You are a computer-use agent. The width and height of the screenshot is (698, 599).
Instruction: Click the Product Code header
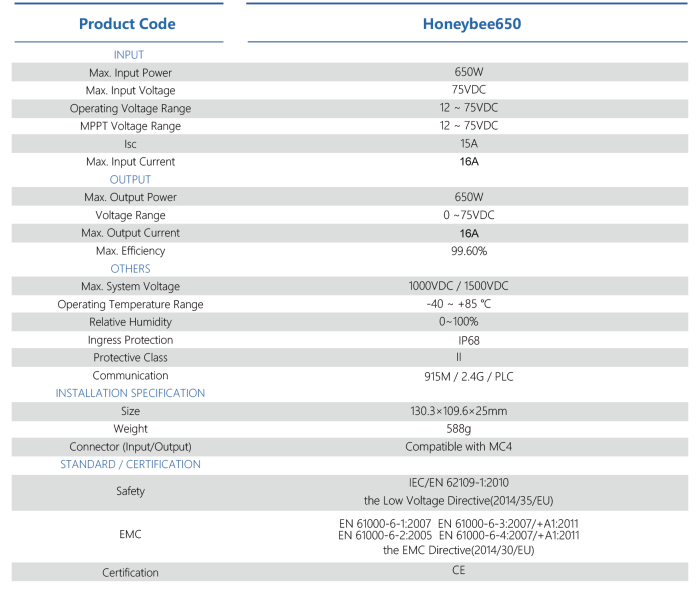(127, 24)
